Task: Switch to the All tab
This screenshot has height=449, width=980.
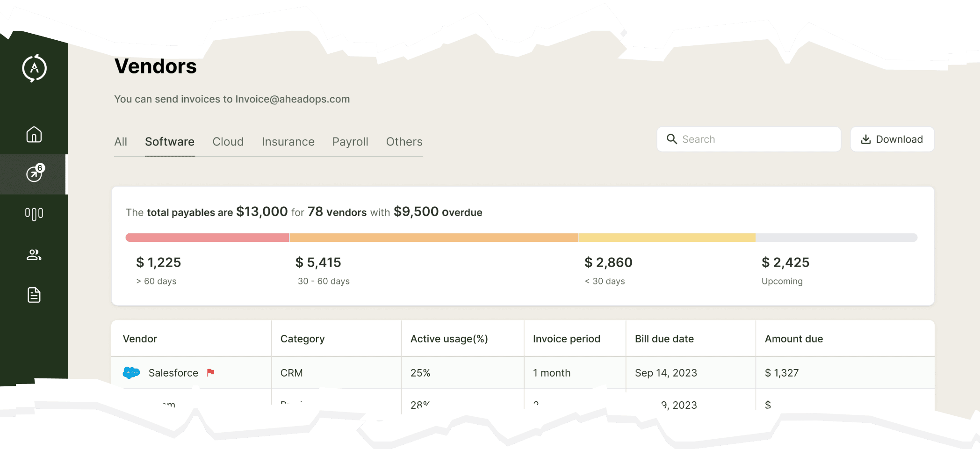Action: click(121, 142)
